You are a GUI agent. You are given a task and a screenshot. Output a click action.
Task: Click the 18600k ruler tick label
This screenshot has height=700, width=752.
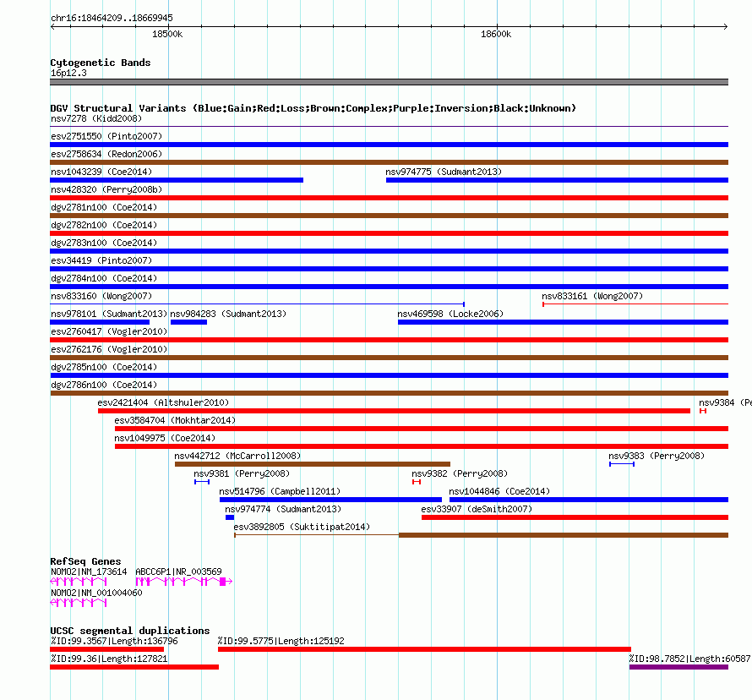pyautogui.click(x=496, y=34)
